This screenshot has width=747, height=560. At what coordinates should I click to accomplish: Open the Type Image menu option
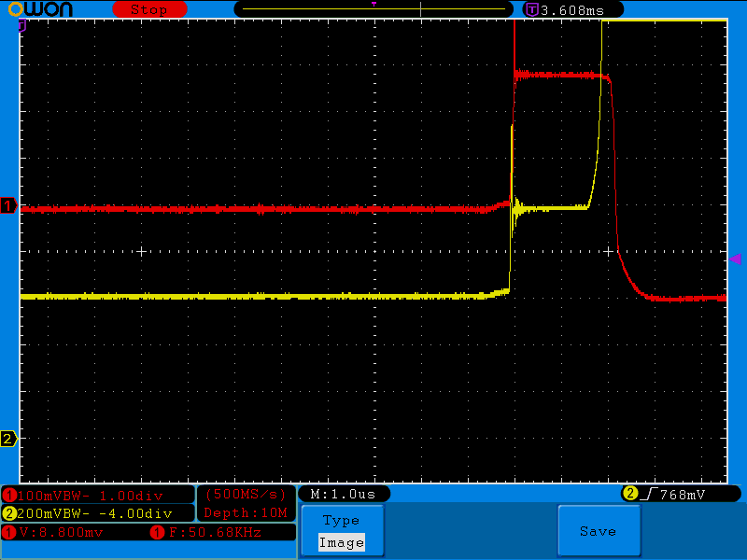pyautogui.click(x=342, y=531)
